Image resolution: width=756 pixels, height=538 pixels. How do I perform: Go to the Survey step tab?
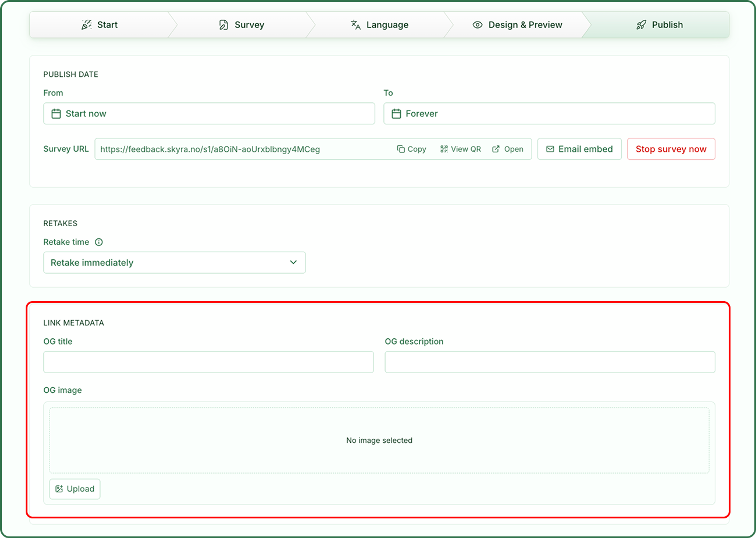coord(241,25)
